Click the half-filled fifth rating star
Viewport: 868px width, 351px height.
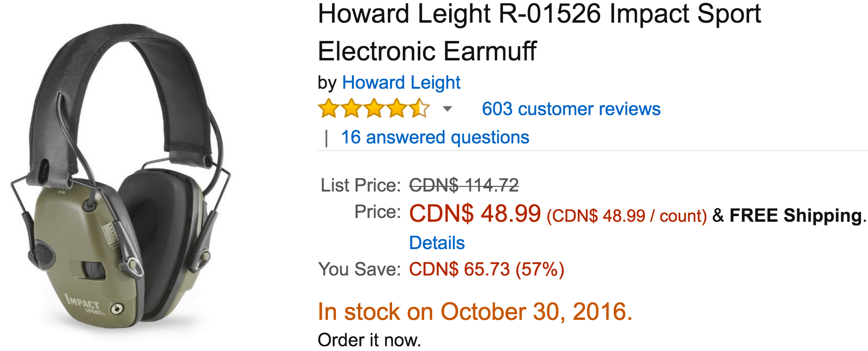(x=419, y=109)
